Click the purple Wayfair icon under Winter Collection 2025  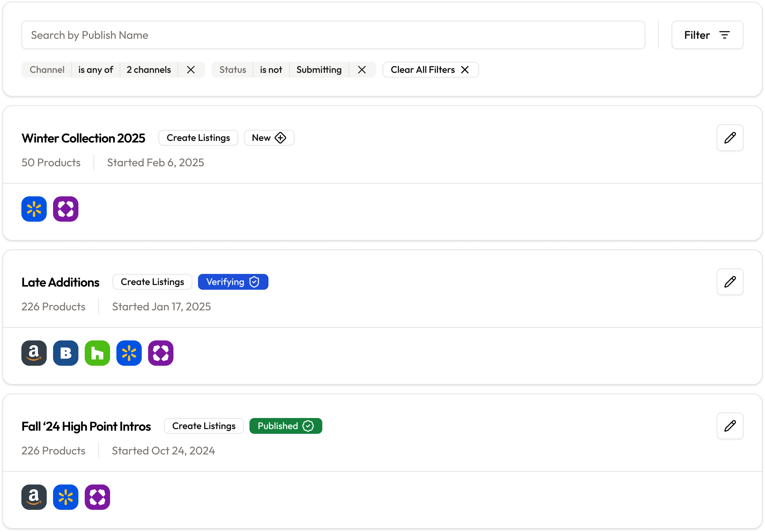point(66,209)
